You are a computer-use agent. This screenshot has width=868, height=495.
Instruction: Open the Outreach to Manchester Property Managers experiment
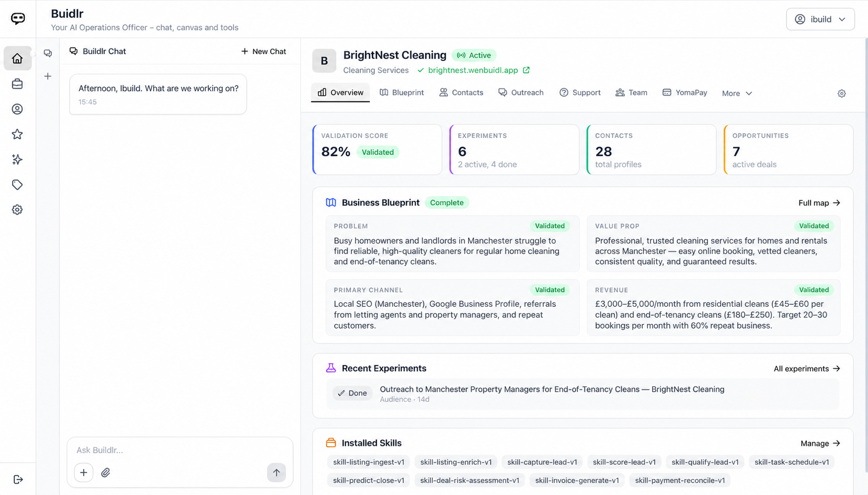[583, 394]
